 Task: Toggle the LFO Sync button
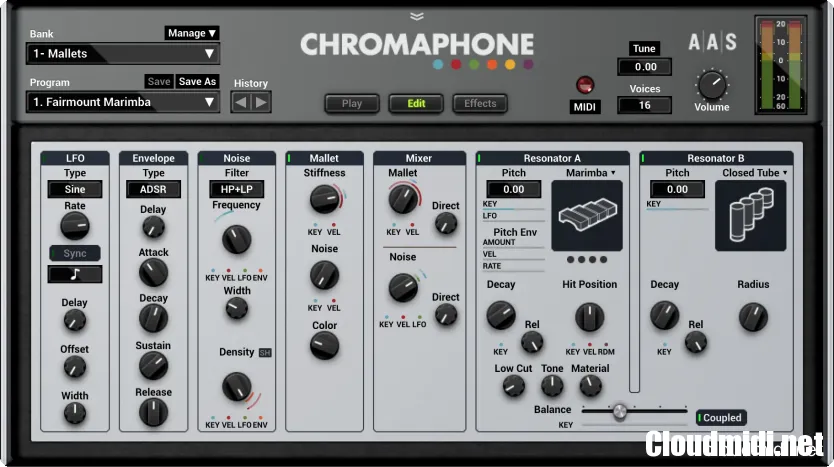click(75, 253)
